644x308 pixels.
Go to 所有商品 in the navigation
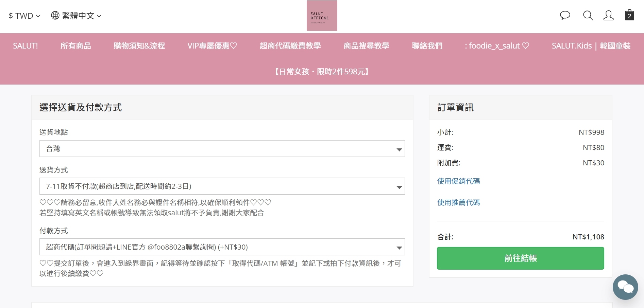[x=75, y=46]
